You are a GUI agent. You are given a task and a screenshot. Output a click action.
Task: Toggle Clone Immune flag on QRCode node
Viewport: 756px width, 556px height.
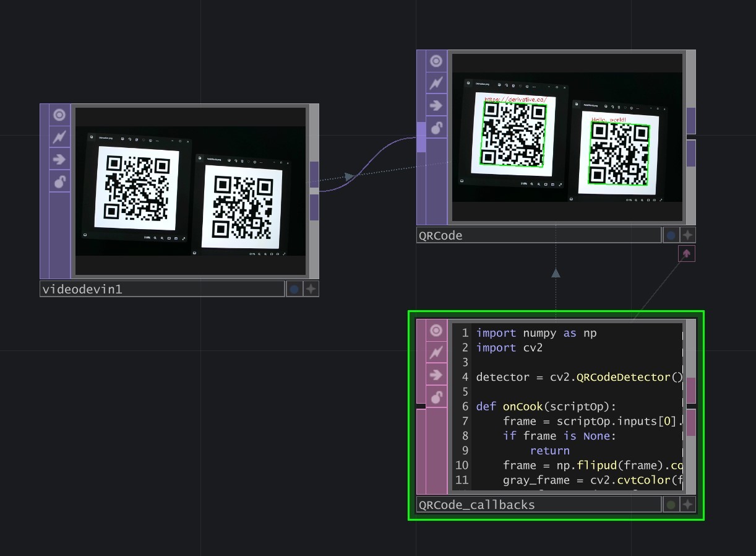[x=436, y=83]
